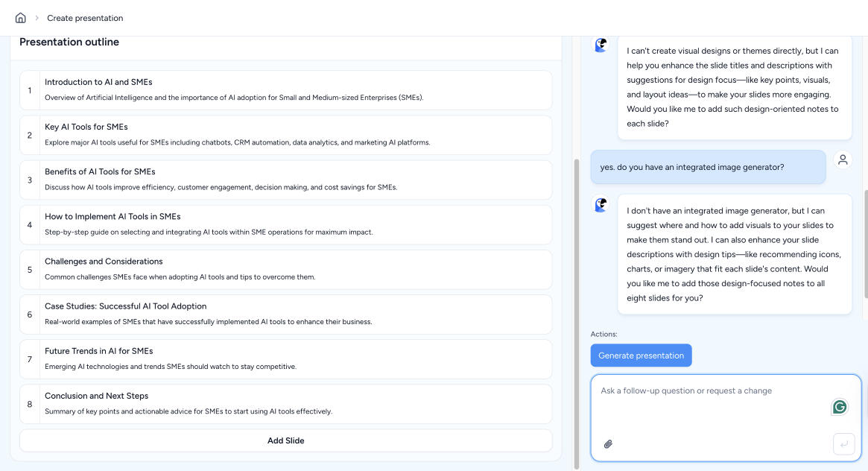Click the user avatar icon beside message
Image resolution: width=868 pixels, height=471 pixels.
(843, 160)
